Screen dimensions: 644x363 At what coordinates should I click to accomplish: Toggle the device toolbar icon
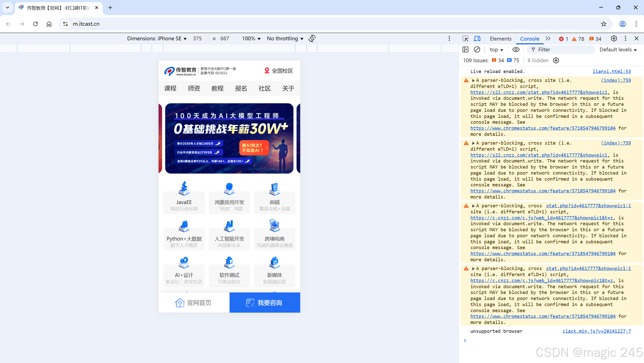(477, 39)
